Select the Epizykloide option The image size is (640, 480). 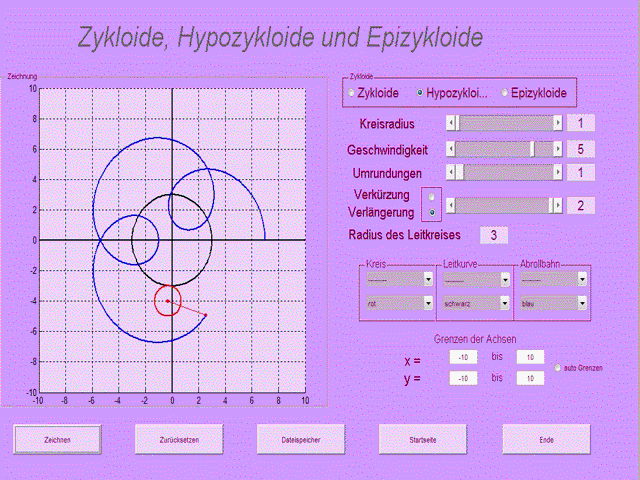click(505, 93)
